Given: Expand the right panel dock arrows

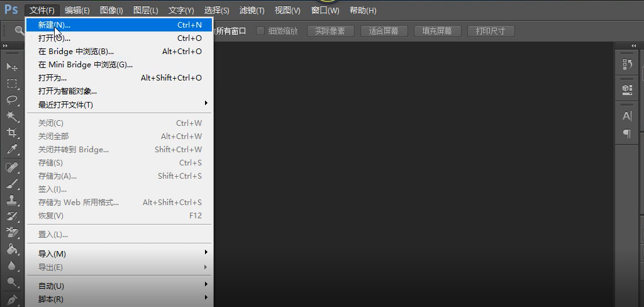Looking at the screenshot, I should (x=634, y=46).
